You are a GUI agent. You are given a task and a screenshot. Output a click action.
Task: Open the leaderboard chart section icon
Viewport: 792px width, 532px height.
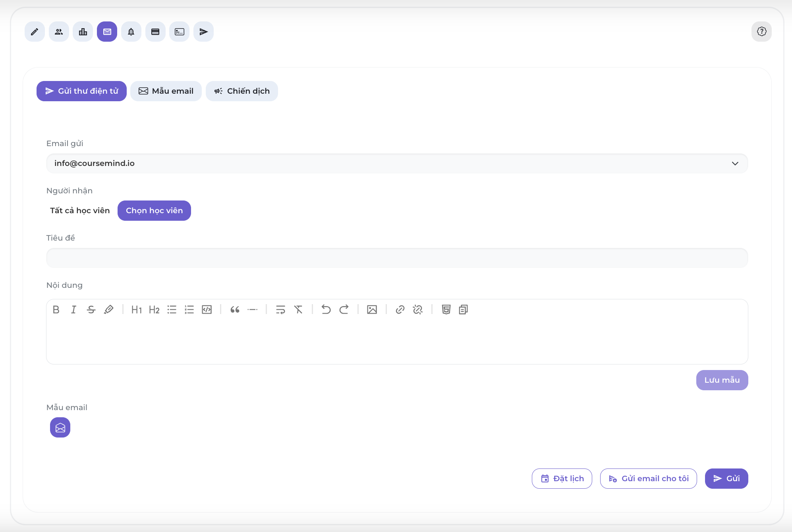83,32
